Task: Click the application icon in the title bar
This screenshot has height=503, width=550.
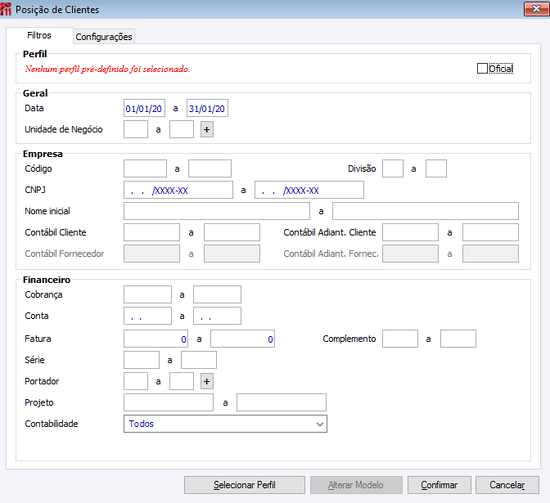Action: click(x=6, y=9)
